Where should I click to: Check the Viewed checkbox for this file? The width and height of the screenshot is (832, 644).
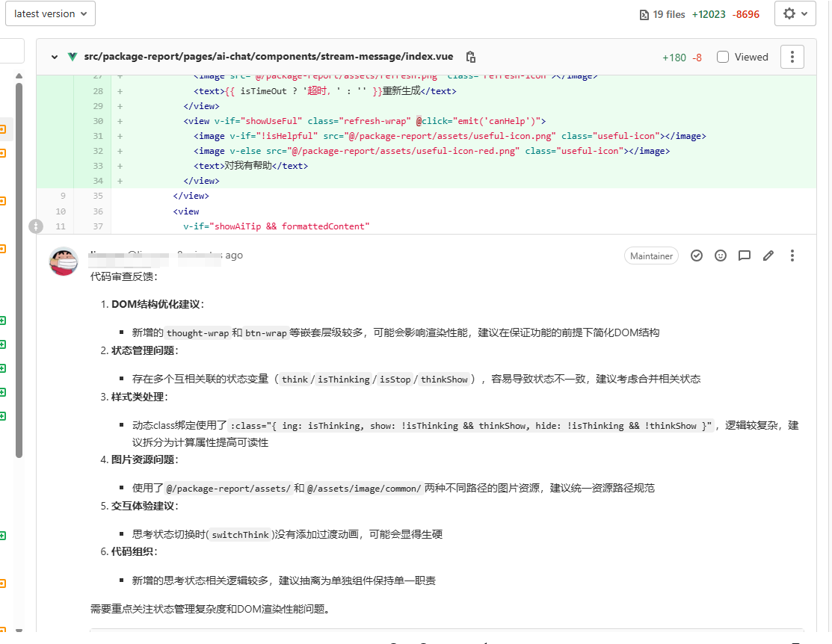[x=722, y=56]
